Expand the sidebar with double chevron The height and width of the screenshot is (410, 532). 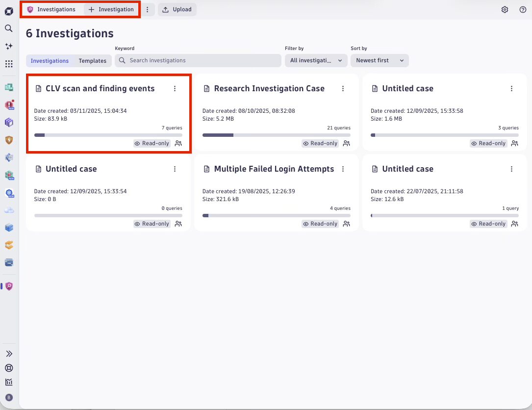point(8,353)
